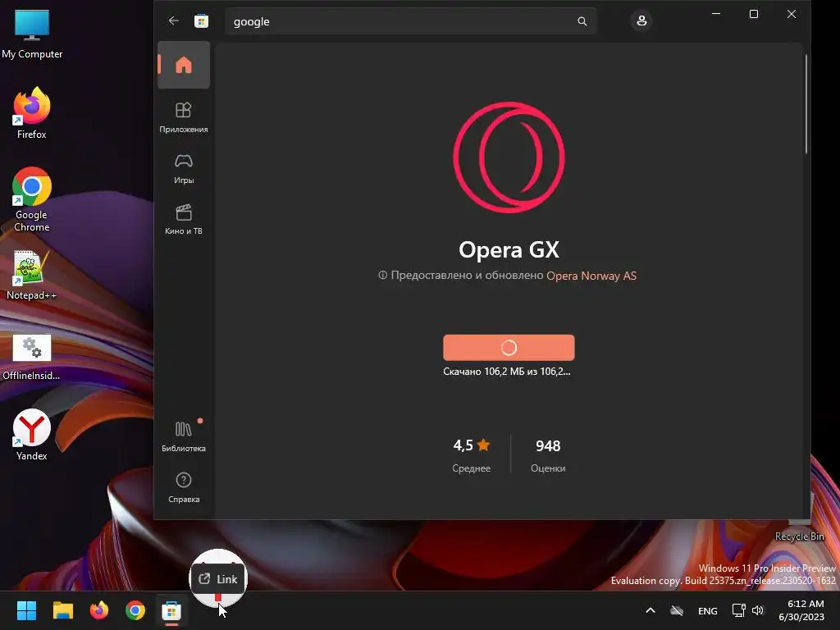Click the info icon beside Предоставлено и обновлено
Screen dimensions: 840x630
tap(382, 275)
